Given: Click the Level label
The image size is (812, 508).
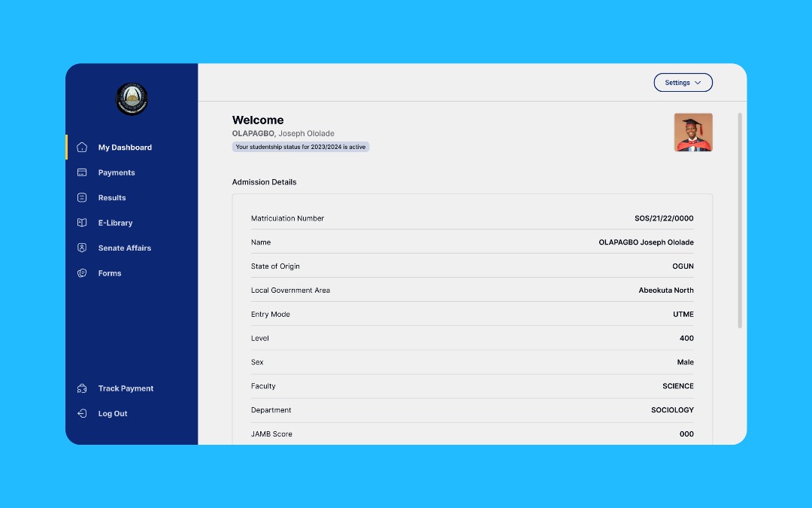Looking at the screenshot, I should point(260,338).
